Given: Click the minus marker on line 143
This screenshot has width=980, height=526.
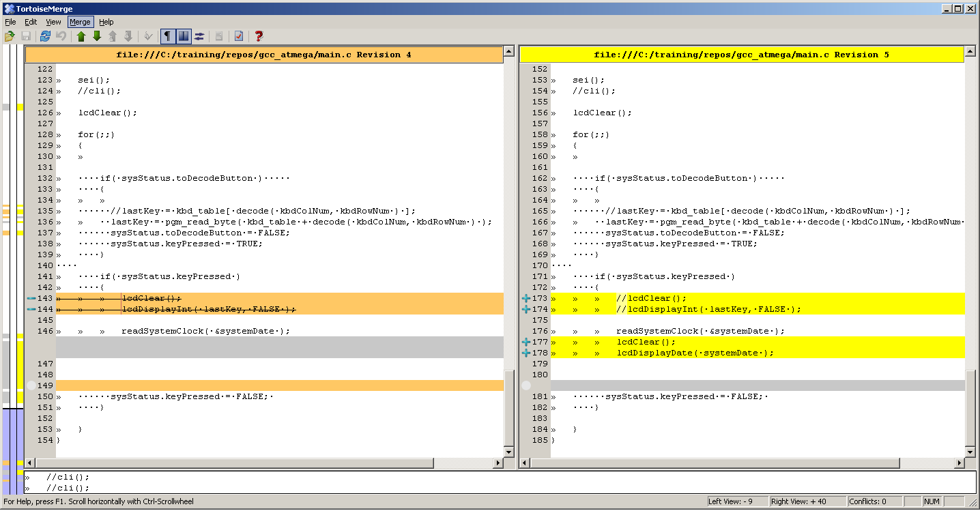Looking at the screenshot, I should click(31, 298).
